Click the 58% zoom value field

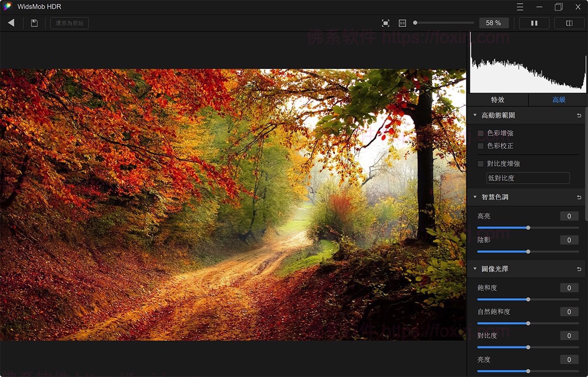point(493,23)
